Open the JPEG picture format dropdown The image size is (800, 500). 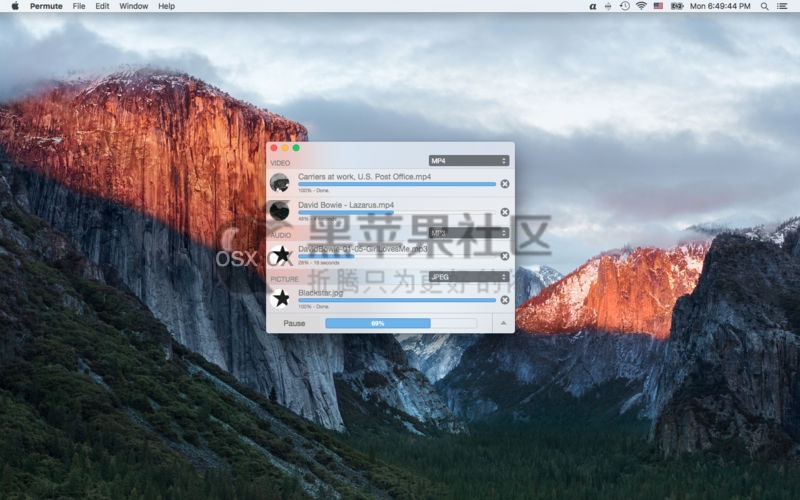pos(469,277)
